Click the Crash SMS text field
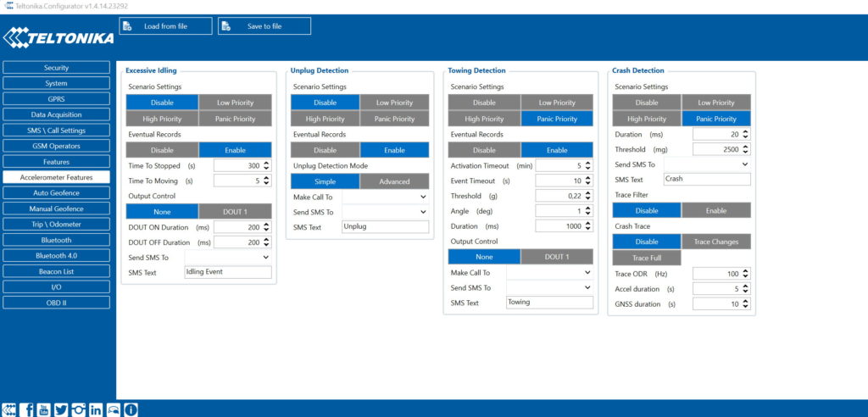The height and width of the screenshot is (417, 868). (708, 179)
